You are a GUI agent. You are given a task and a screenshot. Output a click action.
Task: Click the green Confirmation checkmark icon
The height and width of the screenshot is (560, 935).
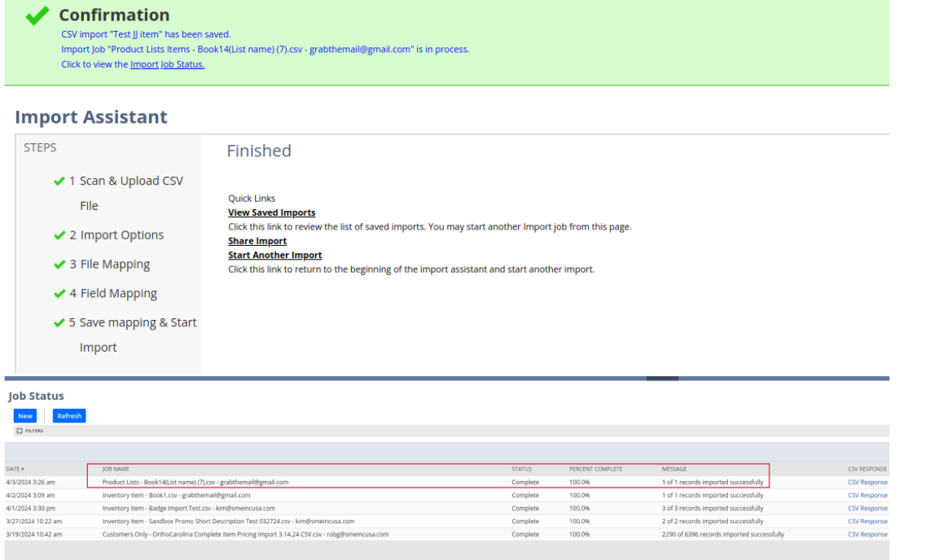[x=37, y=15]
